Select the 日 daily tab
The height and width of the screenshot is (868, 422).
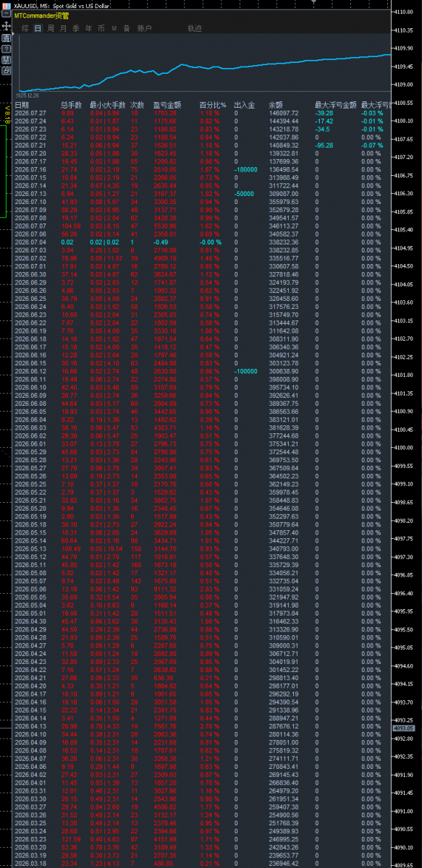tap(38, 28)
